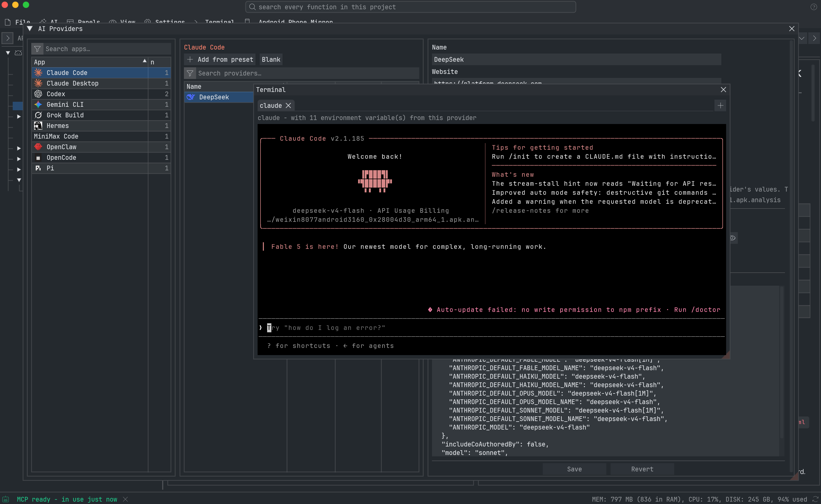
Task: Select the Grok Build app
Action: (x=101, y=115)
